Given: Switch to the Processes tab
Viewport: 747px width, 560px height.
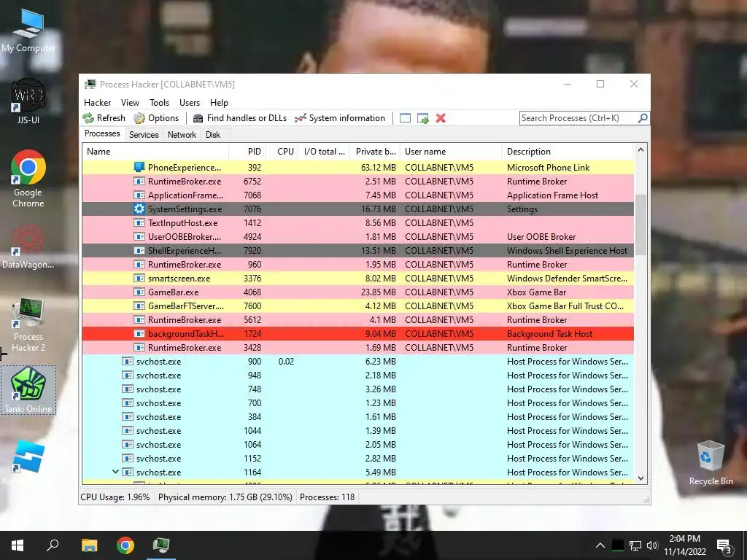Looking at the screenshot, I should pos(102,133).
